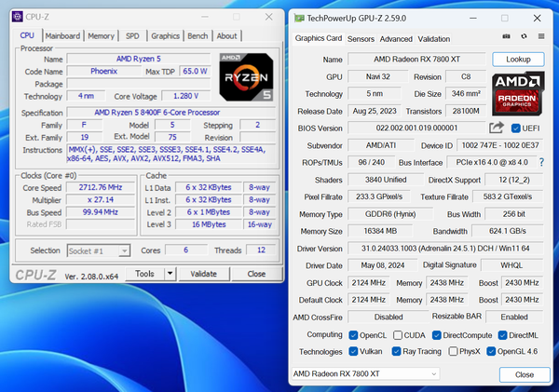Click the Validate button in CPU-Z

[x=203, y=274]
